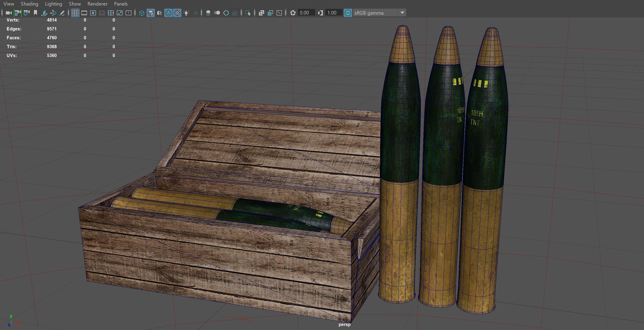Edit the exposure value field 0.00
Image resolution: width=644 pixels, height=330 pixels.
(x=306, y=13)
